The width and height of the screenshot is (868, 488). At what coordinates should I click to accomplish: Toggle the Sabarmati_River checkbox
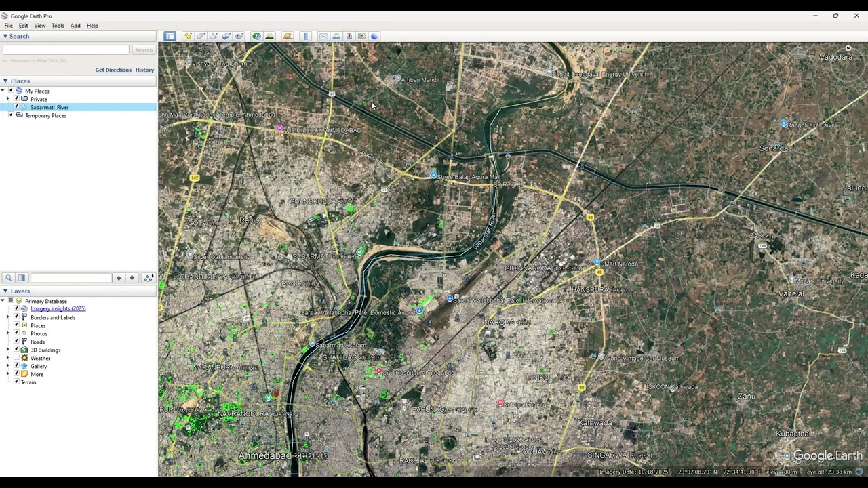tap(16, 107)
